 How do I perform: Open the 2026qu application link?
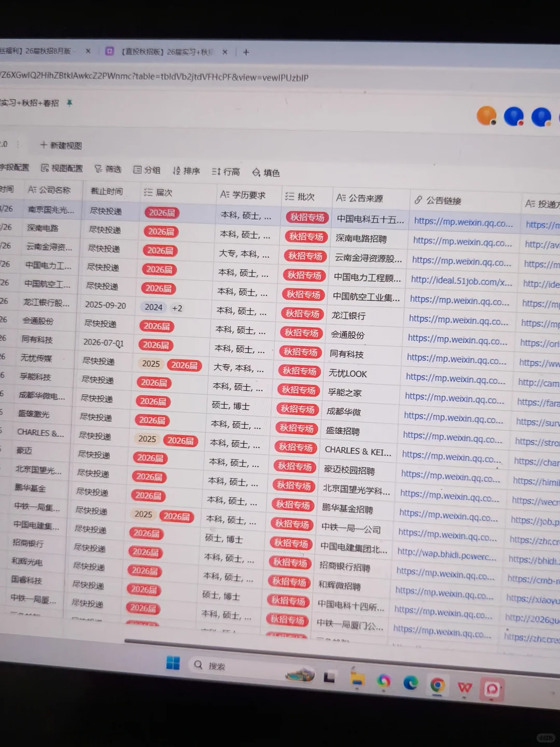(x=533, y=619)
